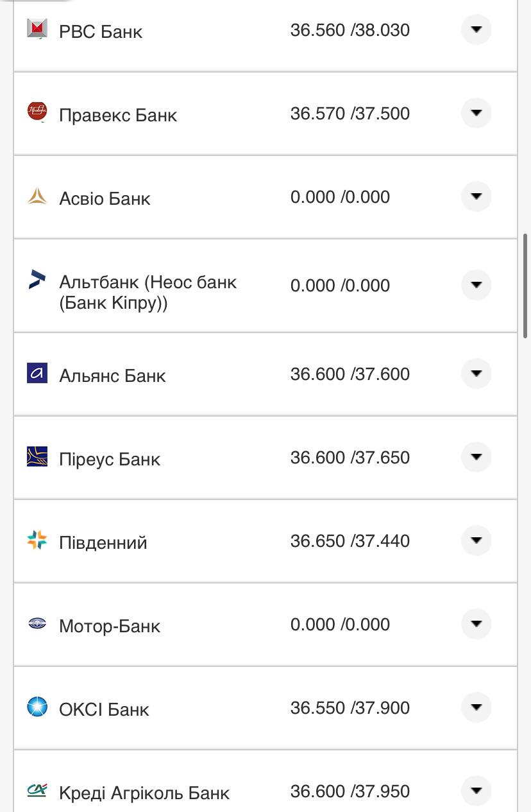The height and width of the screenshot is (812, 531).
Task: Click the ОКСІ Банк logo icon
Action: coord(37,707)
